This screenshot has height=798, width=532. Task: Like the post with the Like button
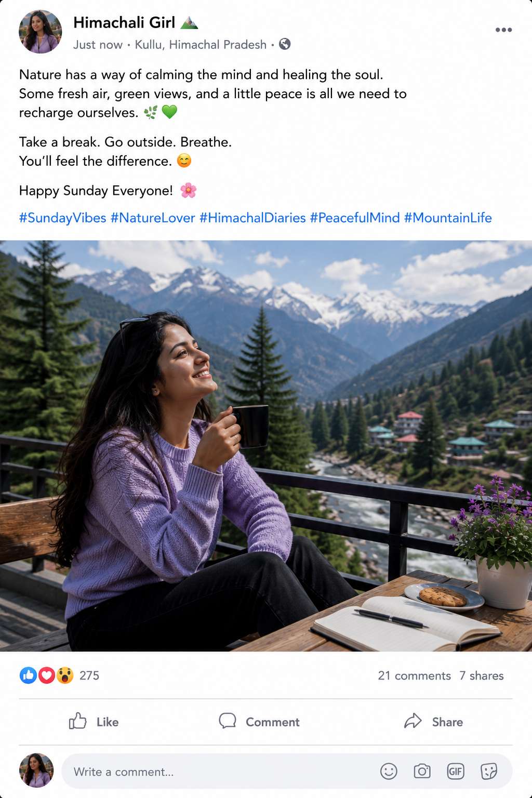click(x=94, y=722)
